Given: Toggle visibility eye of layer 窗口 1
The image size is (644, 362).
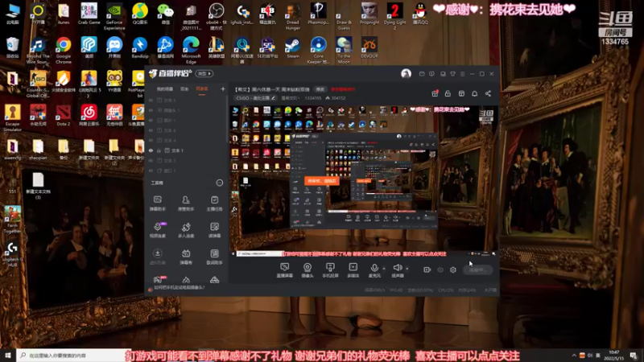Looking at the screenshot, I should coord(151,171).
